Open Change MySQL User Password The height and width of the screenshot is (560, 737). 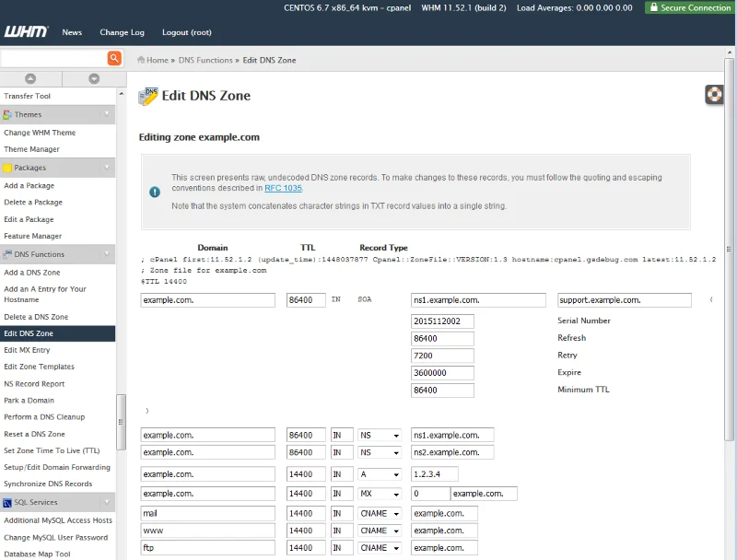57,537
